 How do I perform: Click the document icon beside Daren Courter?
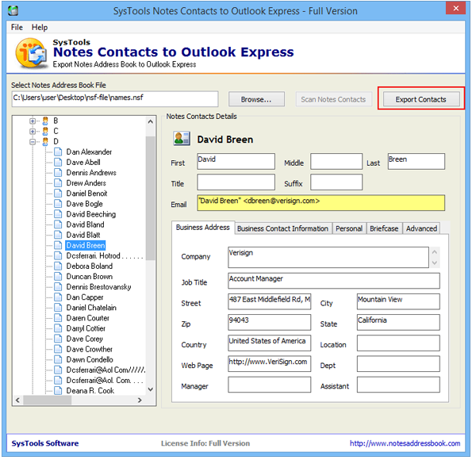58,318
